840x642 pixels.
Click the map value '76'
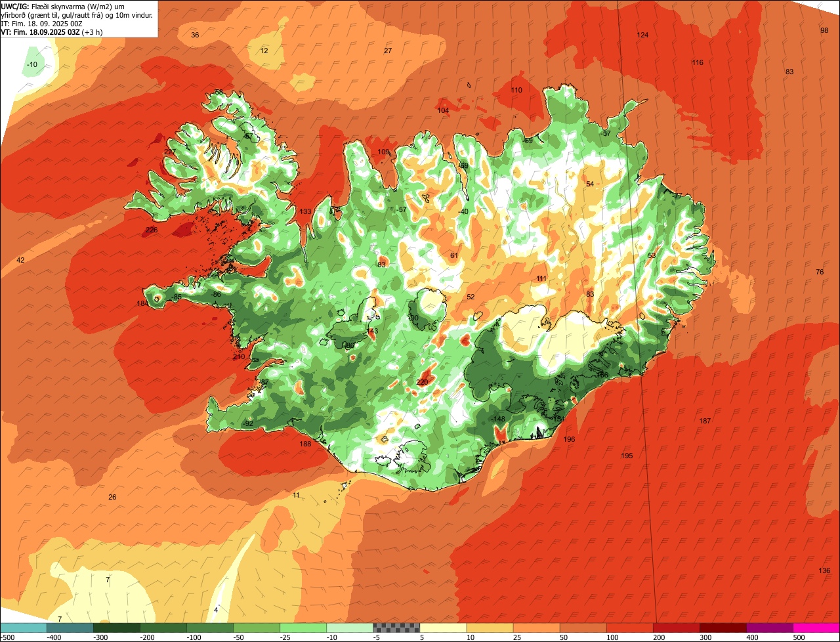pos(820,272)
